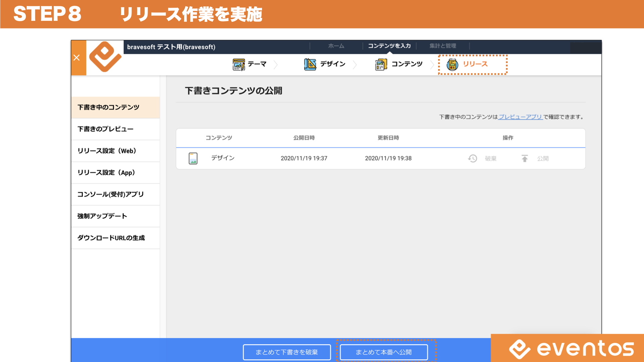Select コンテンツを入力 tab
This screenshot has width=644, height=362.
pyautogui.click(x=389, y=46)
